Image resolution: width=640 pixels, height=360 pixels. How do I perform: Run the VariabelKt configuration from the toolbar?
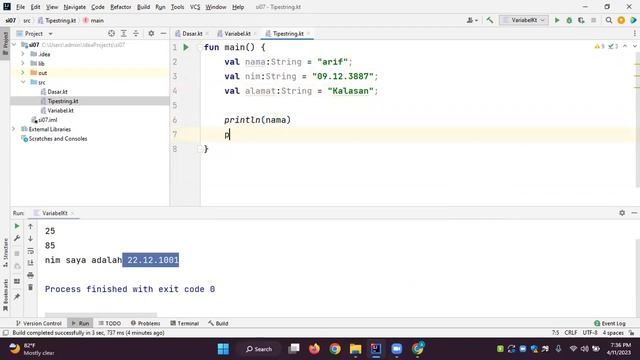point(557,20)
